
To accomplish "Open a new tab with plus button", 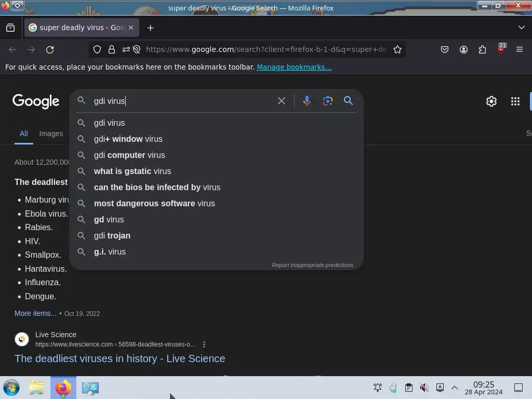I will point(150,28).
